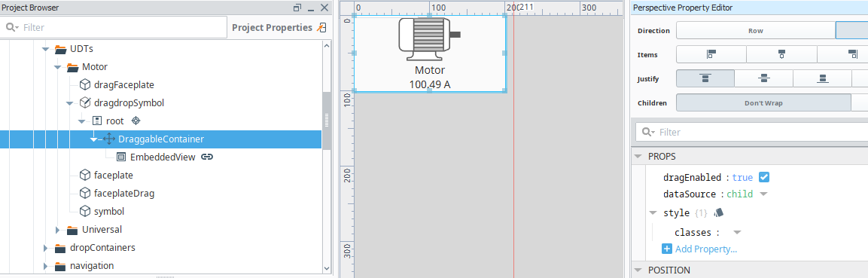Screen dimensions: 868x278
Task: Click the symbol view cube icon
Action: click(x=85, y=211)
